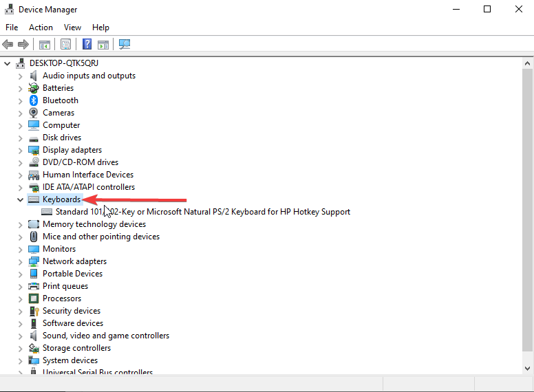Click Show/Hide Console Tree toolbar icon

tap(45, 44)
